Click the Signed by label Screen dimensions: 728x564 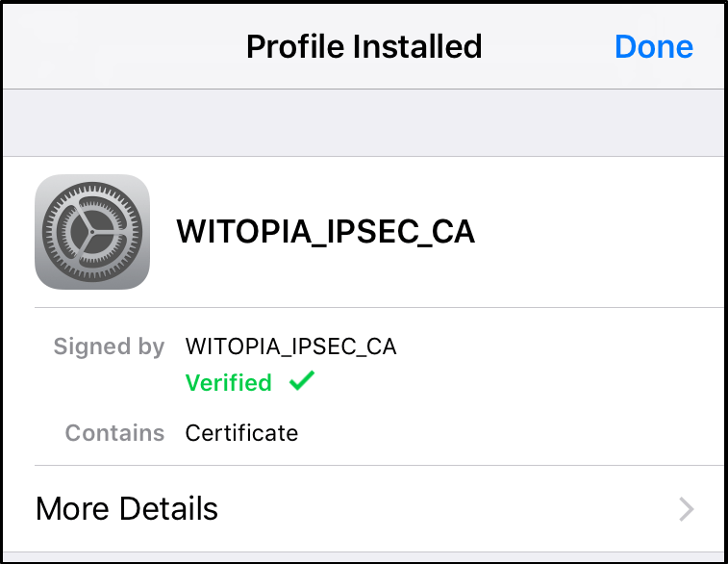point(109,346)
